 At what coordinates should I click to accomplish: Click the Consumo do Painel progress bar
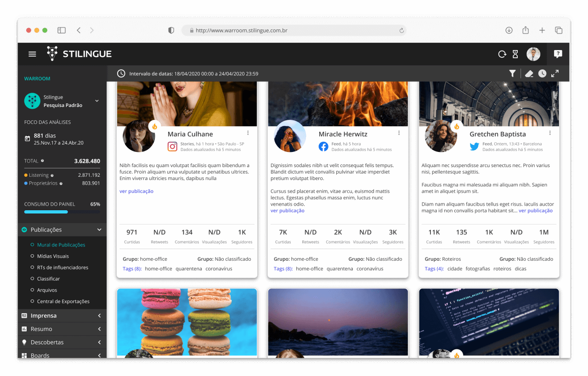[x=62, y=212]
